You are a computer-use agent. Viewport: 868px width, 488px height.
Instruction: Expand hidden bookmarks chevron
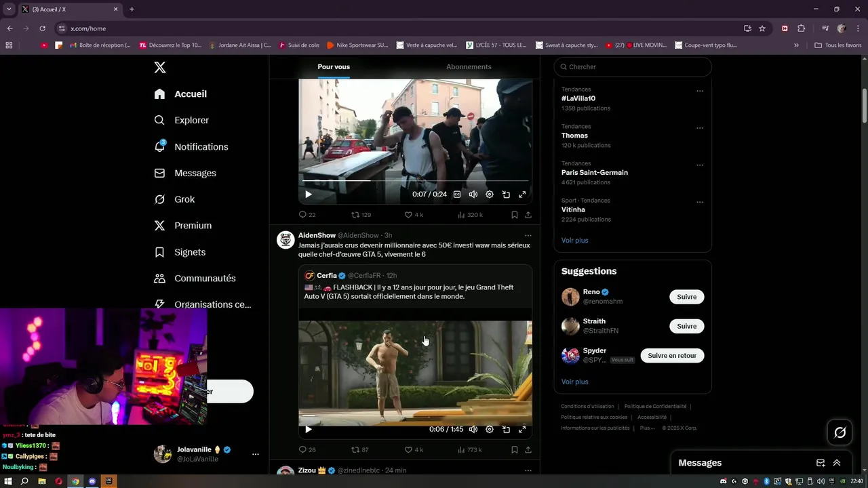point(796,45)
